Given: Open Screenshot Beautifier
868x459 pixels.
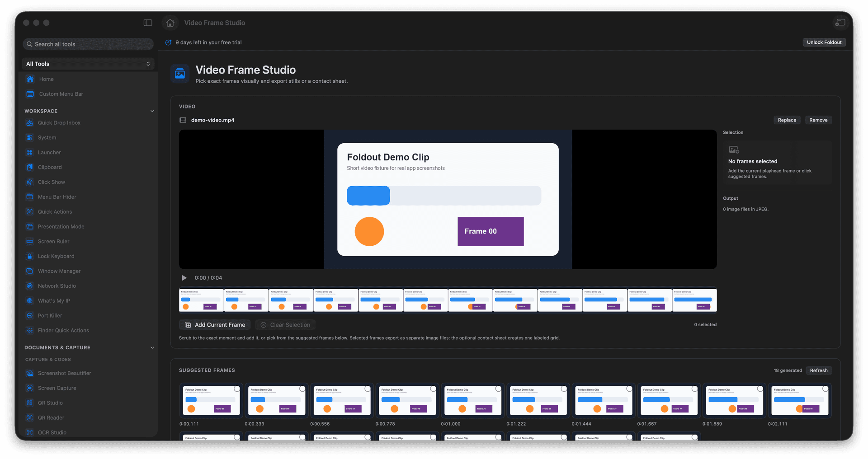Looking at the screenshot, I should tap(88, 373).
